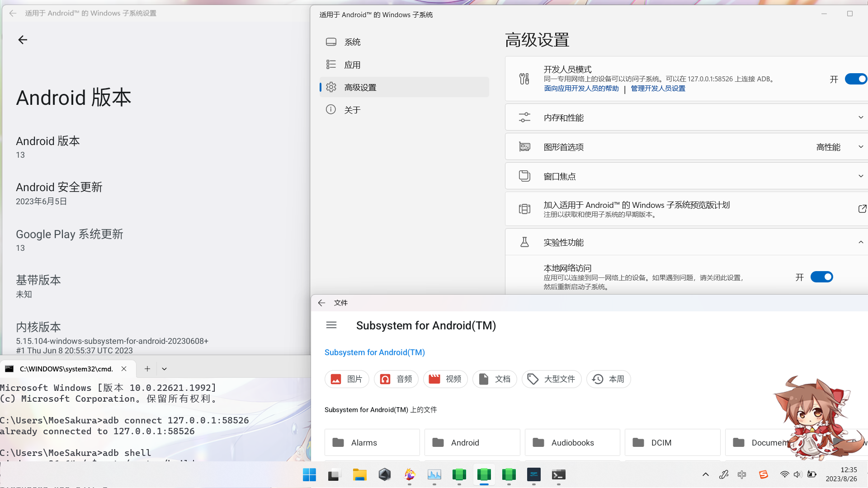Image resolution: width=868 pixels, height=488 pixels.
Task: Open 大型文件 category in files app
Action: (551, 379)
